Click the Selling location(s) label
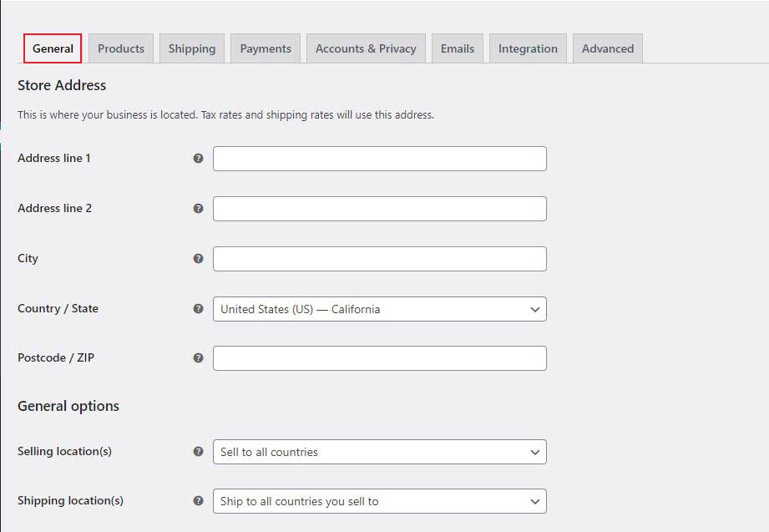The height and width of the screenshot is (532, 769). [x=65, y=451]
